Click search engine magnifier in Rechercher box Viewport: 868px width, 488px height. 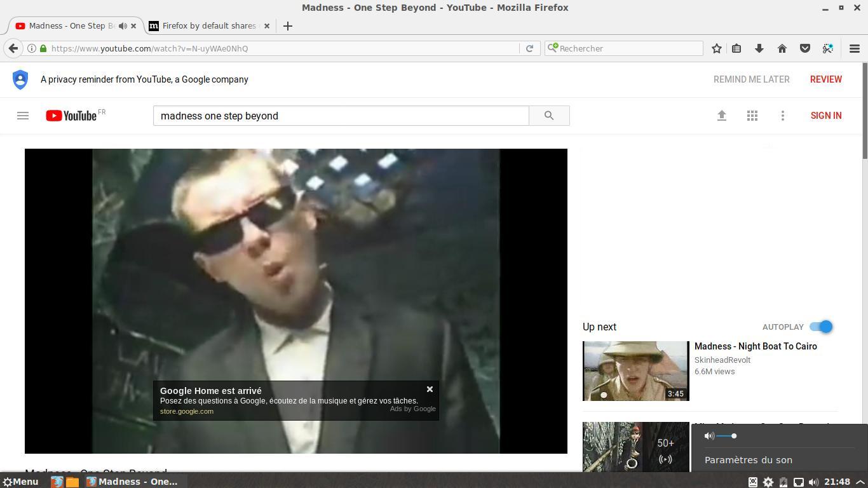point(553,48)
